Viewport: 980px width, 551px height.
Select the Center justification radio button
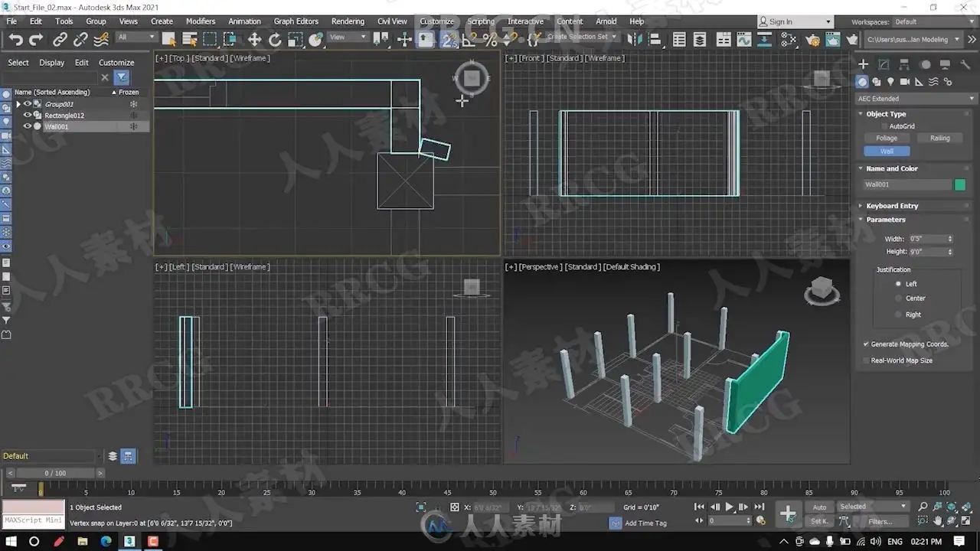coord(898,298)
